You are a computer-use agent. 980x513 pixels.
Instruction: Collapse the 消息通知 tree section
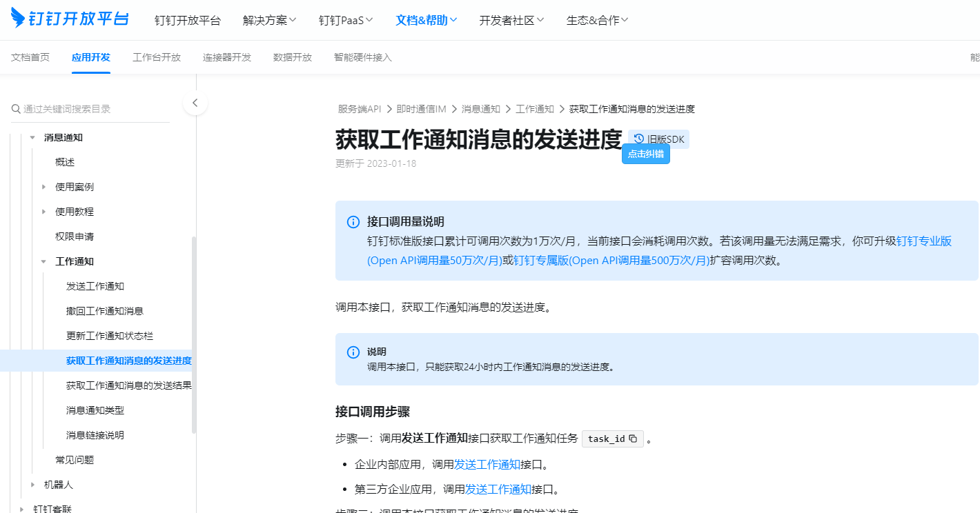coord(32,137)
